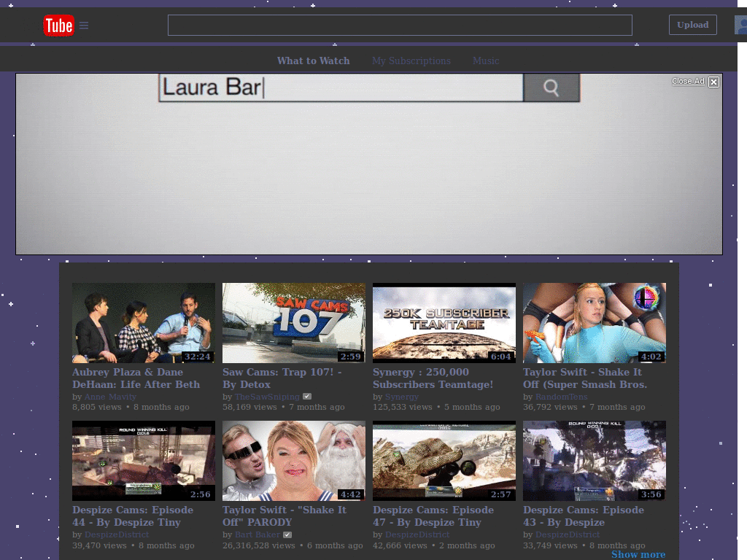Click the YouTube logo

tap(58, 26)
